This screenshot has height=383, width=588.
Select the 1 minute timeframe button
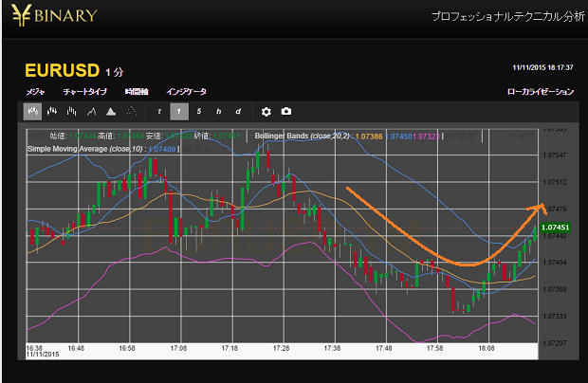pos(179,112)
